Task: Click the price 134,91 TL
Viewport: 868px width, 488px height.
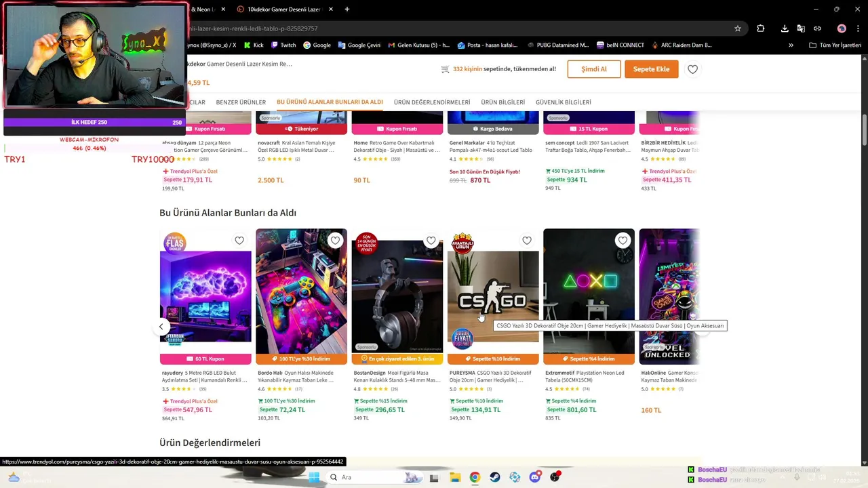Action: (486, 410)
